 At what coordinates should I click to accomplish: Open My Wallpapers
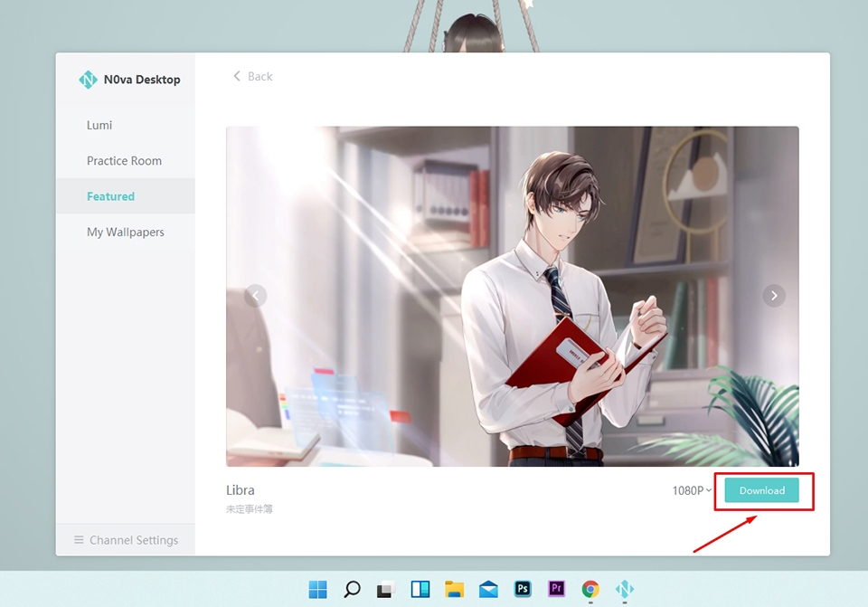tap(125, 232)
